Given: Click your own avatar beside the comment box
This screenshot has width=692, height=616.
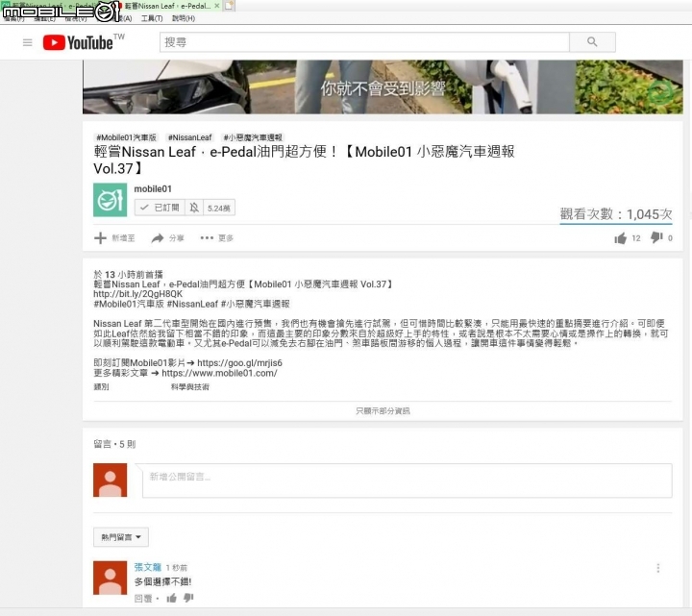Looking at the screenshot, I should pyautogui.click(x=110, y=480).
